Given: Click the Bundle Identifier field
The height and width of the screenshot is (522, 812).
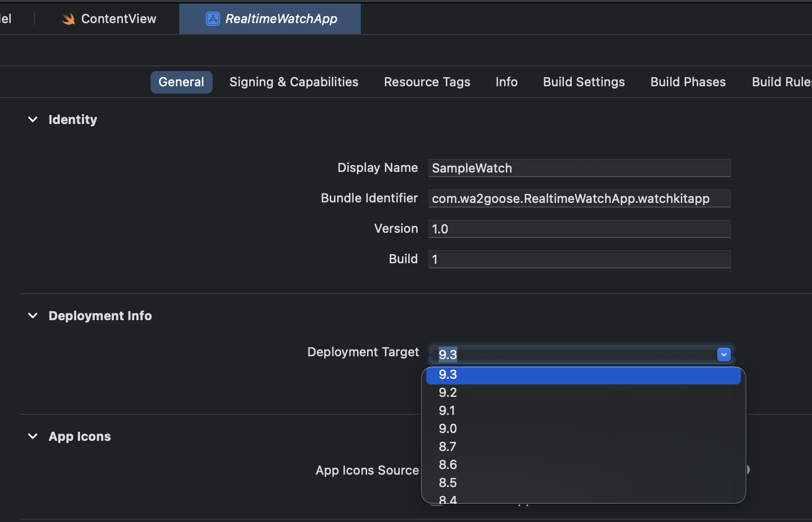Looking at the screenshot, I should (x=579, y=198).
